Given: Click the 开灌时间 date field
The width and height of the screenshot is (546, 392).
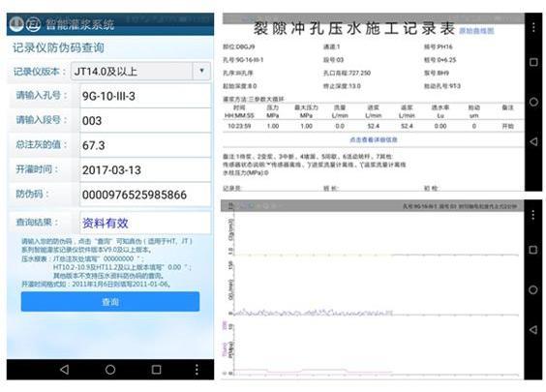Looking at the screenshot, I should 145,170.
